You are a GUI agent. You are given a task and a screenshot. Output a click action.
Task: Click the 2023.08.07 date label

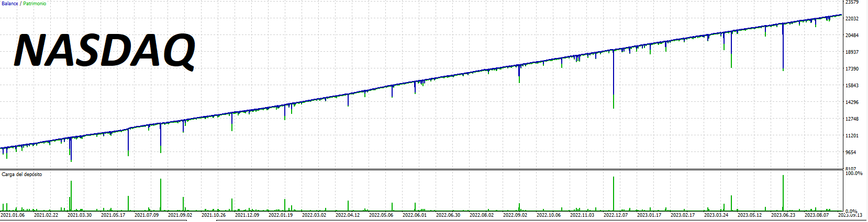[x=817, y=215]
